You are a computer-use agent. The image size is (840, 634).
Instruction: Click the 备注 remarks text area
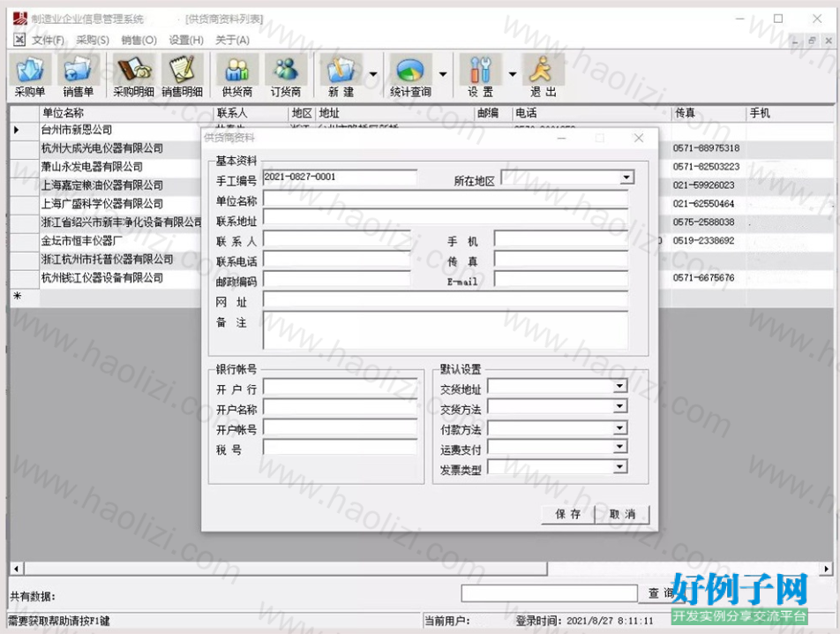tap(446, 330)
